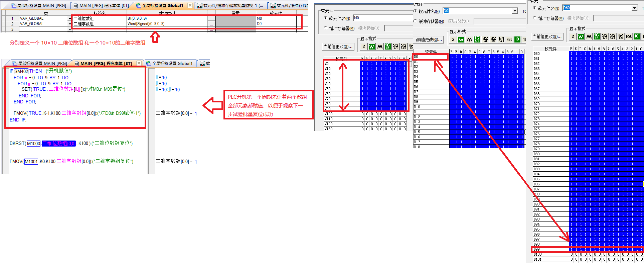Switch to decimal '10' display in D0 panel
644x264 pixels.
point(517,39)
